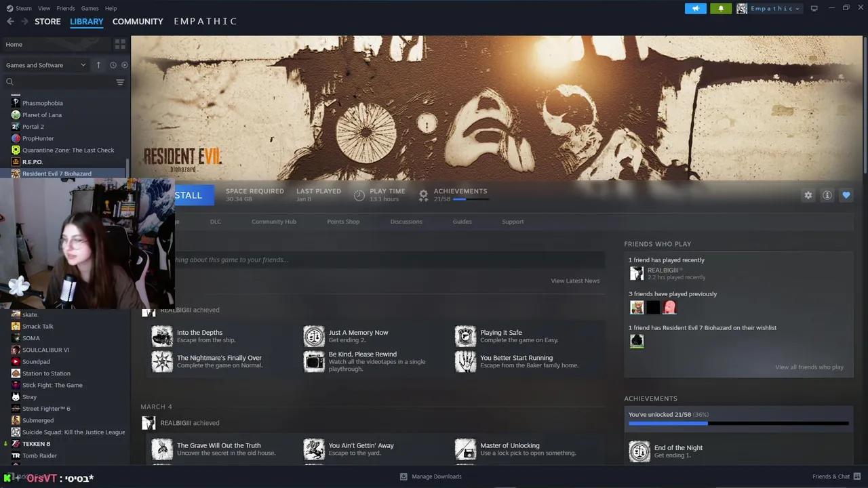Open game settings gear icon

coord(808,195)
